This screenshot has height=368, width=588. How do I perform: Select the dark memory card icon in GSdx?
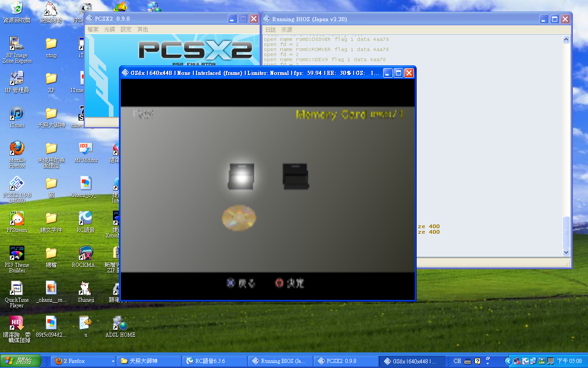click(295, 176)
